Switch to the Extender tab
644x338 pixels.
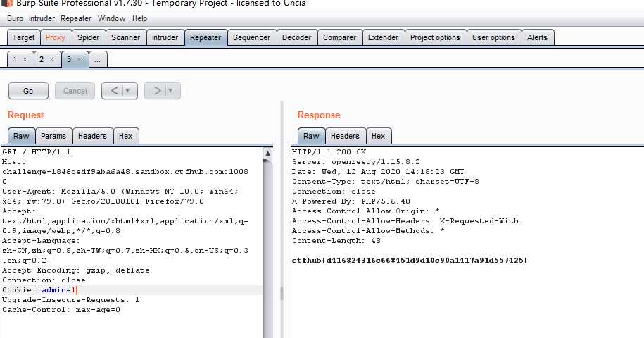(383, 37)
